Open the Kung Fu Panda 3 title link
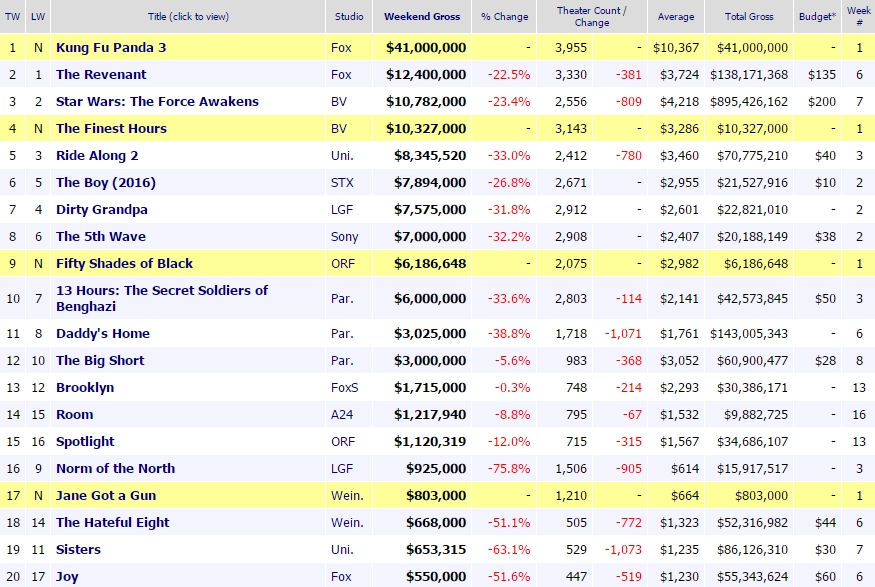875x587 pixels. point(111,47)
